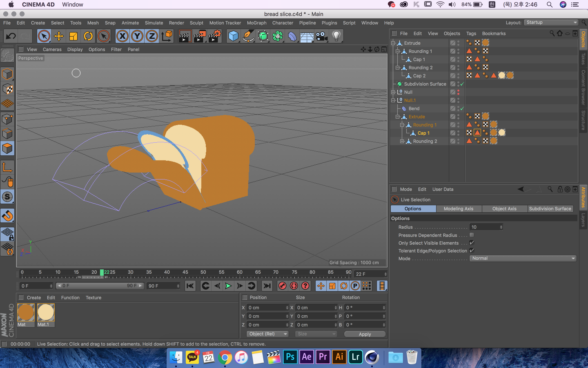Collapse the highlighted orange Extrude object

pyautogui.click(x=398, y=117)
